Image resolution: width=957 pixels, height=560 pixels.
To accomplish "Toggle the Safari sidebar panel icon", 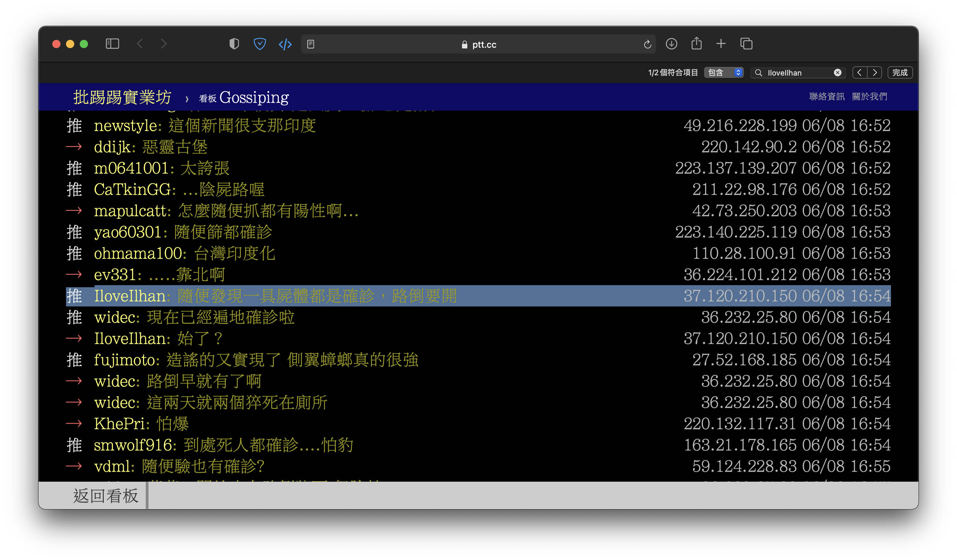I will [112, 44].
